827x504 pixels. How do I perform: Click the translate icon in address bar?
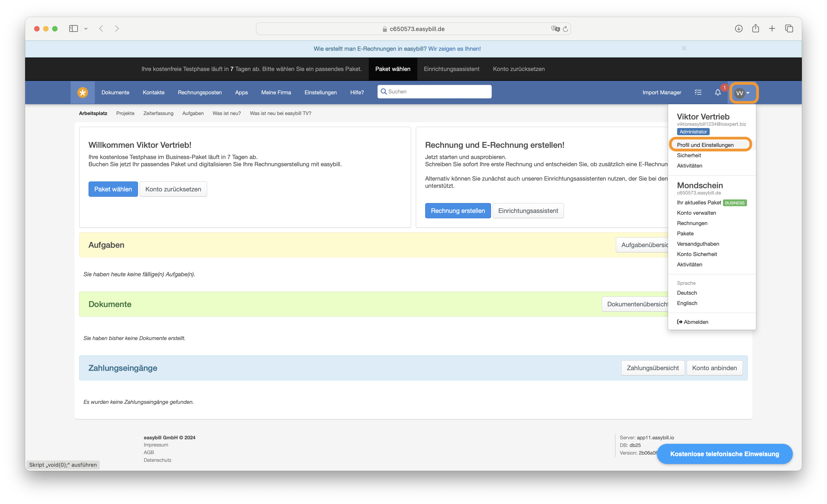(x=555, y=29)
